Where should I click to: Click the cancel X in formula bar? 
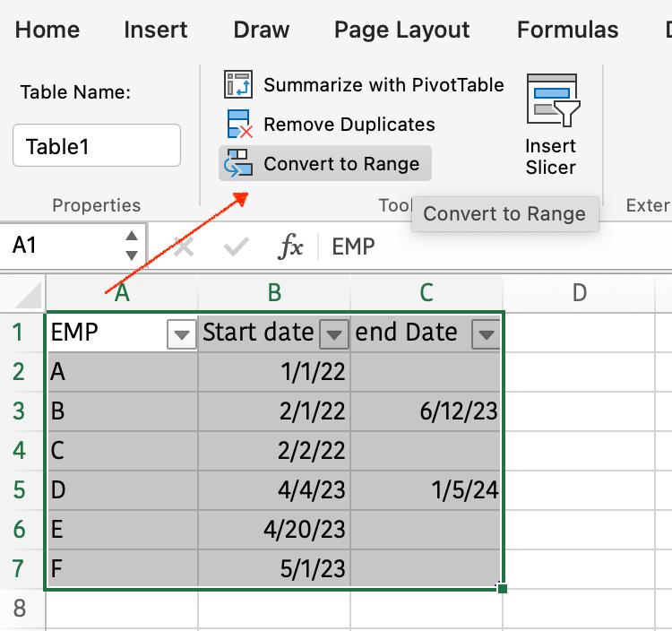point(184,246)
